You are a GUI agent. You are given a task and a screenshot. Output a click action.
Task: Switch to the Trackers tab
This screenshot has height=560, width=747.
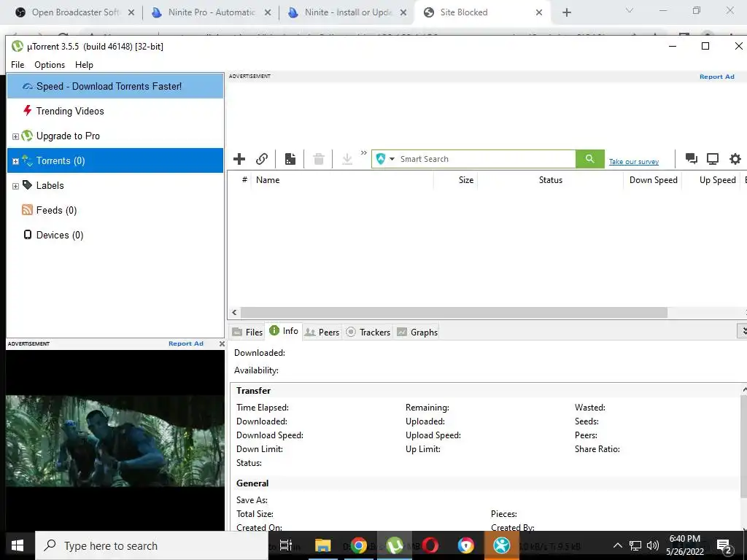click(368, 332)
